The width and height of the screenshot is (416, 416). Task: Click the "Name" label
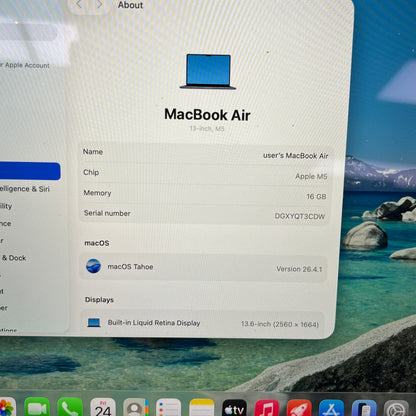tap(93, 151)
